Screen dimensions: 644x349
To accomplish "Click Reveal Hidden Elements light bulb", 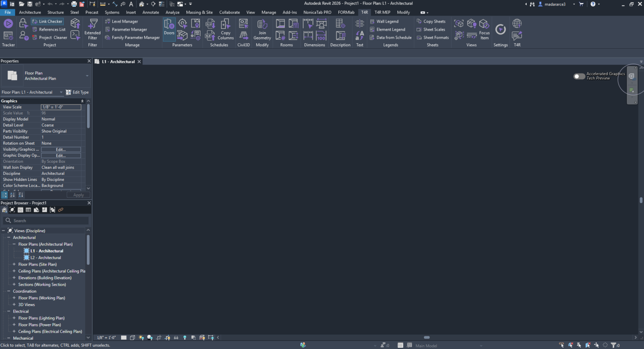I will click(184, 337).
